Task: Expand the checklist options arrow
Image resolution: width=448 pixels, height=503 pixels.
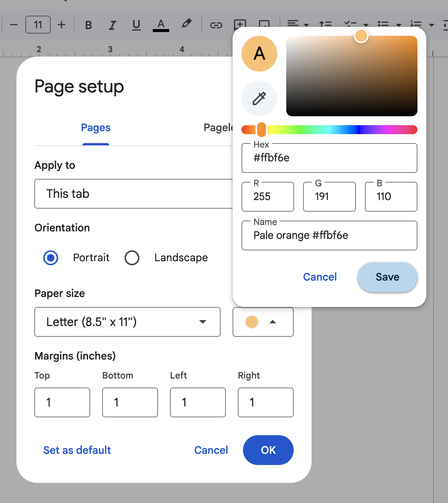Action: coord(366,25)
